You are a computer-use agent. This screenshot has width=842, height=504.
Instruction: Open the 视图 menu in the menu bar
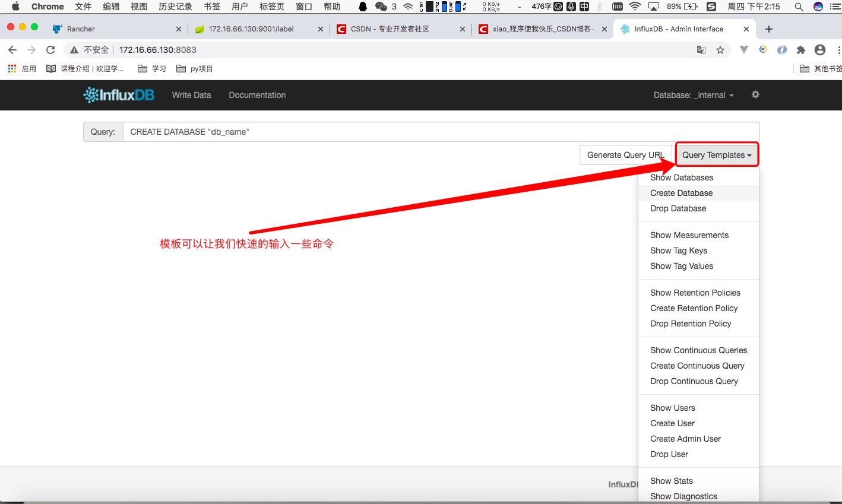139,7
